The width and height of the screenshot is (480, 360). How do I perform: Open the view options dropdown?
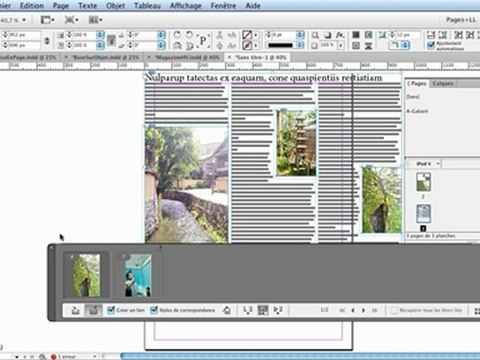point(48,20)
